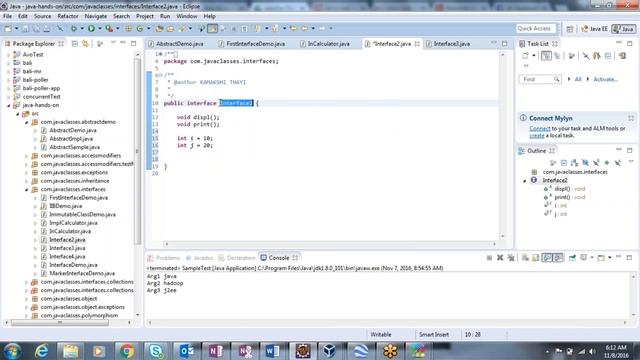Screen dimensions: 640x360
Task: Click Link with Editor in Package Explorer
Action: pyautogui.click(x=85, y=43)
